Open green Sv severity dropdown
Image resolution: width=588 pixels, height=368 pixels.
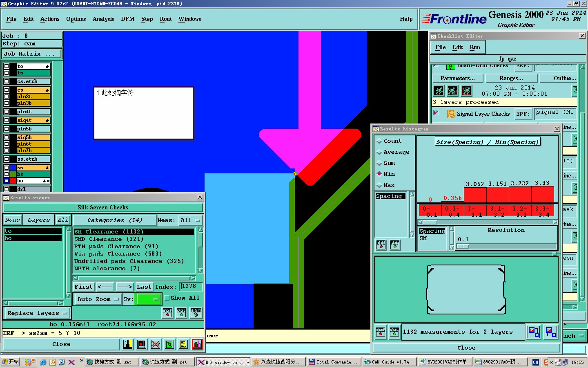tap(149, 299)
